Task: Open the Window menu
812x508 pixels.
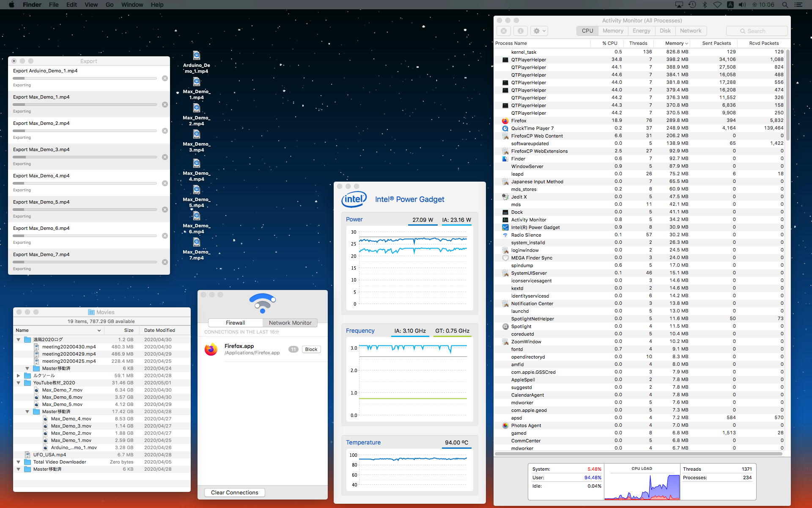Action: tap(132, 5)
